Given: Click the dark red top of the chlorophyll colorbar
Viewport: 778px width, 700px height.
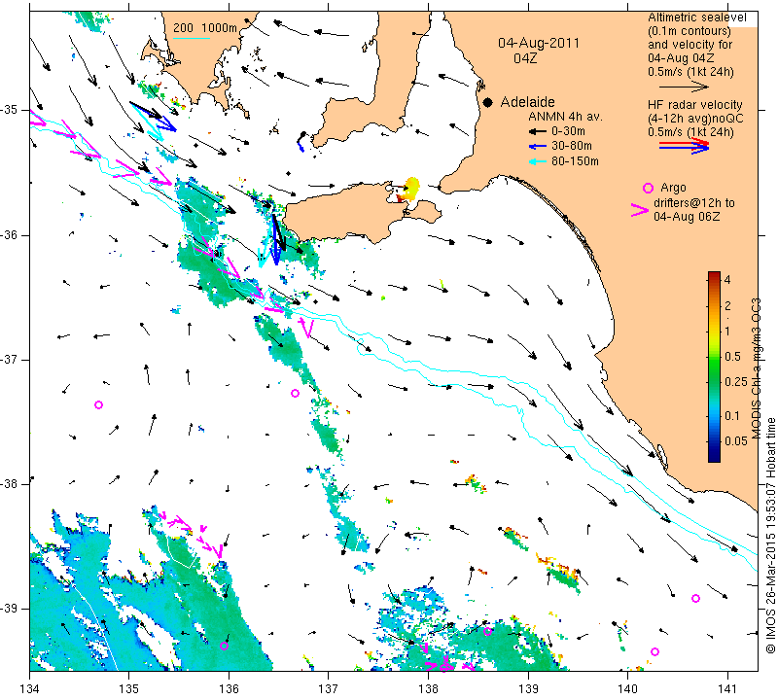Looking at the screenshot, I should [x=714, y=274].
